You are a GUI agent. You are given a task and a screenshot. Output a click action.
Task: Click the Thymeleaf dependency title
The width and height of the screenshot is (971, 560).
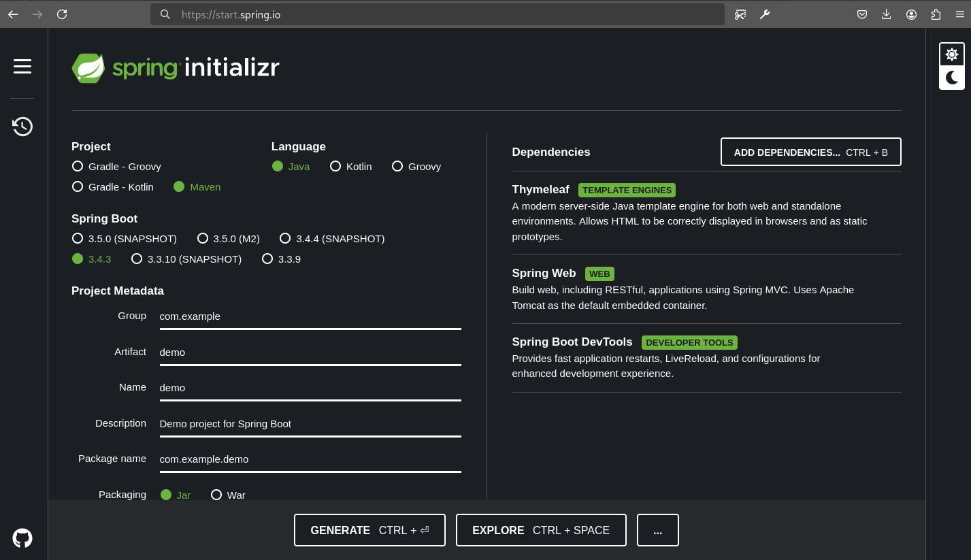click(540, 190)
